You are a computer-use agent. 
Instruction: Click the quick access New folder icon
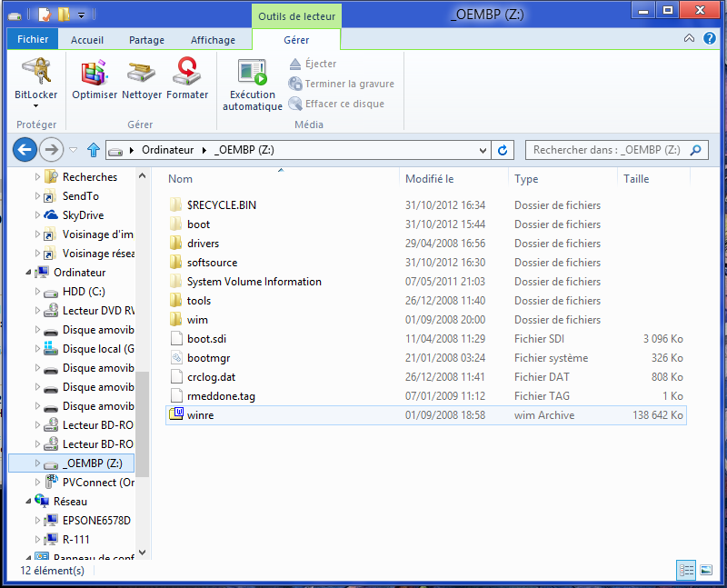[64, 15]
